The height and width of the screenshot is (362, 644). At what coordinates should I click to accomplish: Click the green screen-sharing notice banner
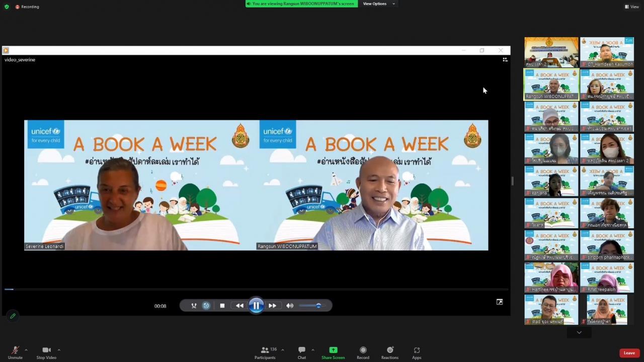301,4
